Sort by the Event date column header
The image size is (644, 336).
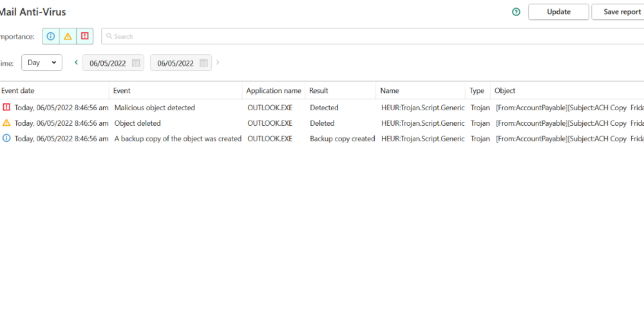pyautogui.click(x=17, y=90)
